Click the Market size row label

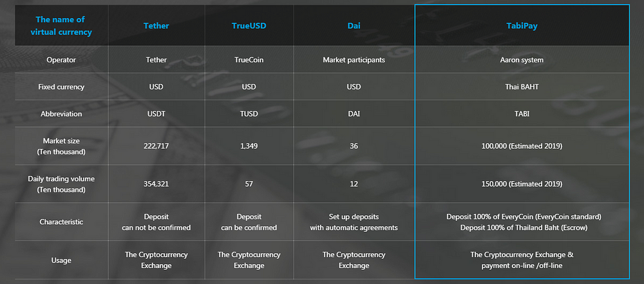pos(61,146)
